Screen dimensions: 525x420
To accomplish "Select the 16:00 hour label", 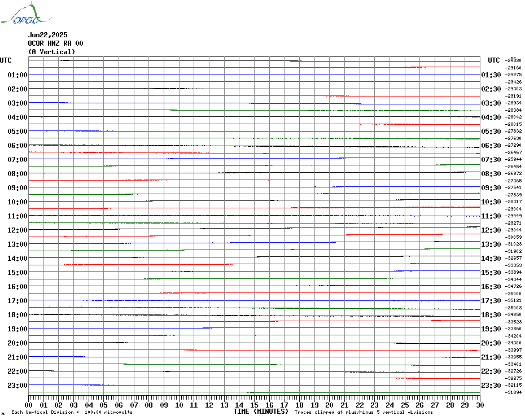I will [x=17, y=286].
